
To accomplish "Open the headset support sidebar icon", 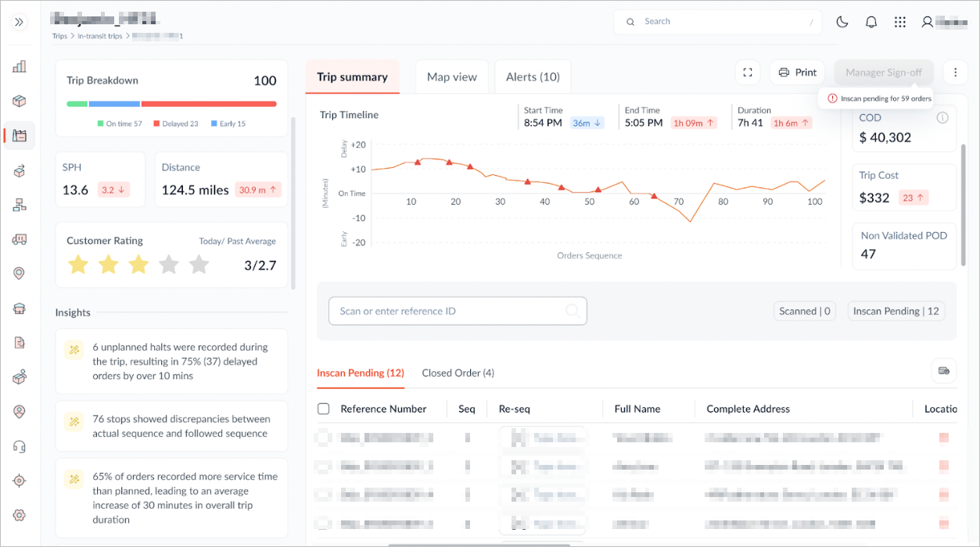I will point(20,446).
